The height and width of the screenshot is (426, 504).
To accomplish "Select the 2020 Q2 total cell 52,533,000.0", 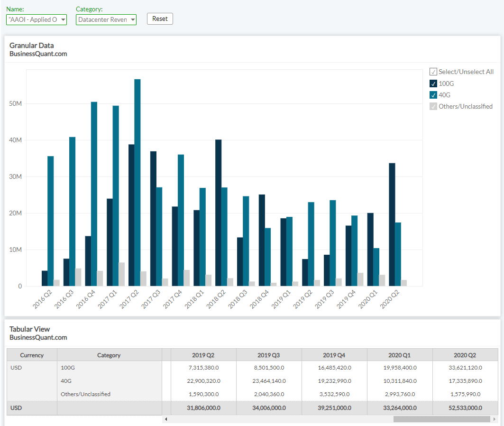I will (x=465, y=407).
